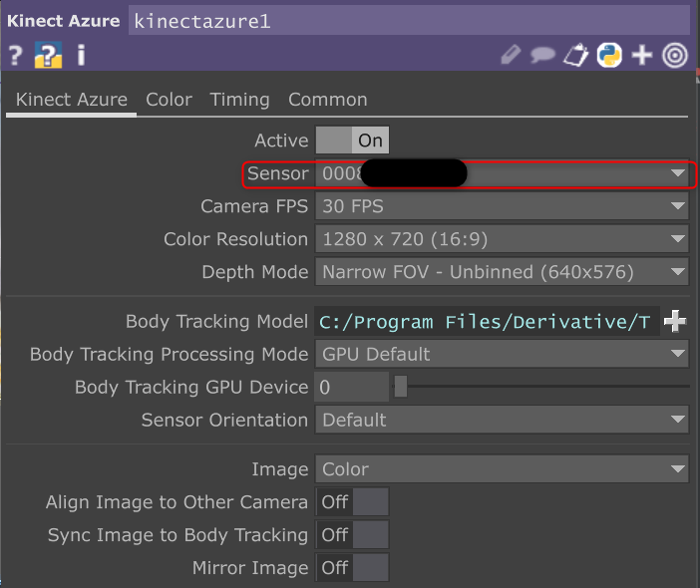Toggle the Active switch off
This screenshot has height=588, width=700.
pos(352,141)
